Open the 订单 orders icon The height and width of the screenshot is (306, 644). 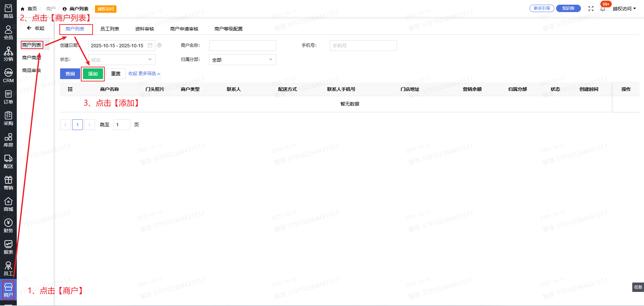(8, 97)
